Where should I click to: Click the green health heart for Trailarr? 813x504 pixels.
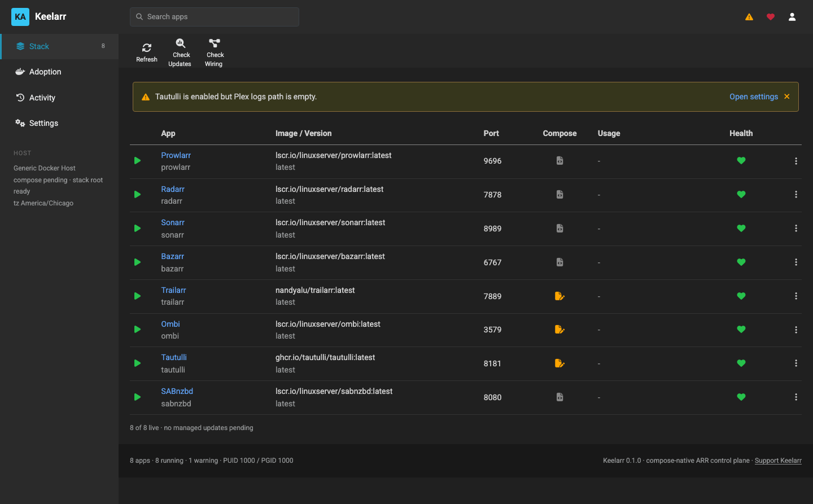click(741, 296)
